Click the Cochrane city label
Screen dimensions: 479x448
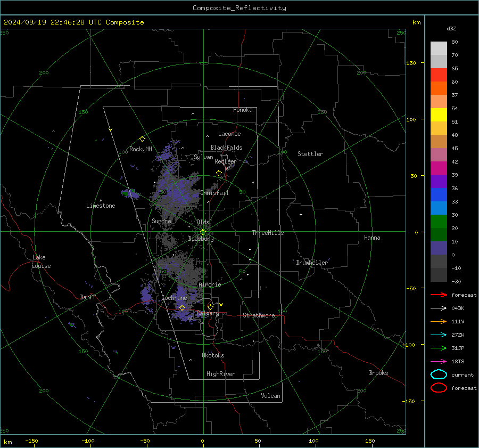pos(174,298)
